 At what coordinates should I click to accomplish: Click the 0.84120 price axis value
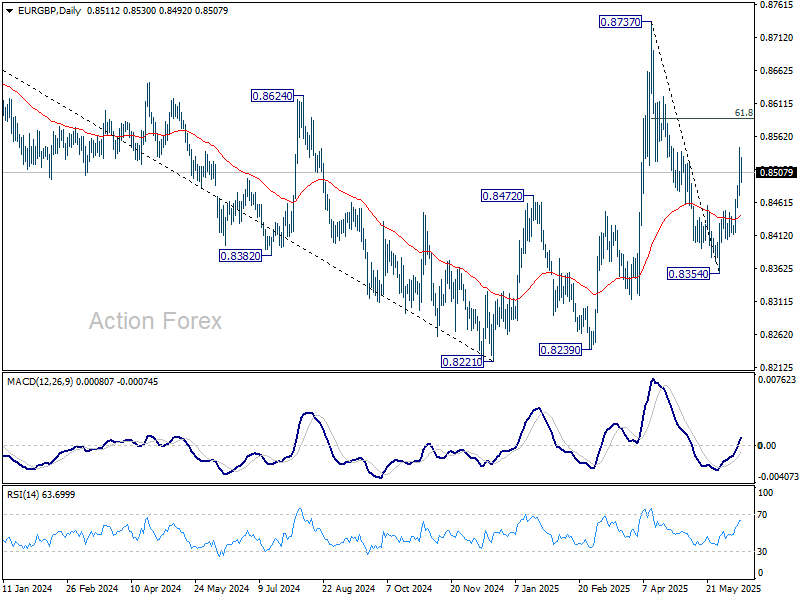(777, 236)
